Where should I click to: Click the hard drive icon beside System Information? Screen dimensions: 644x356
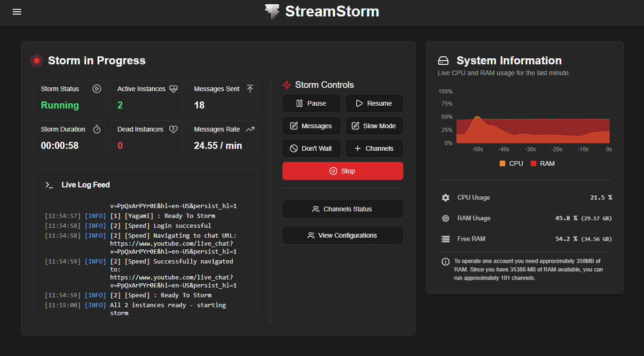pyautogui.click(x=443, y=60)
